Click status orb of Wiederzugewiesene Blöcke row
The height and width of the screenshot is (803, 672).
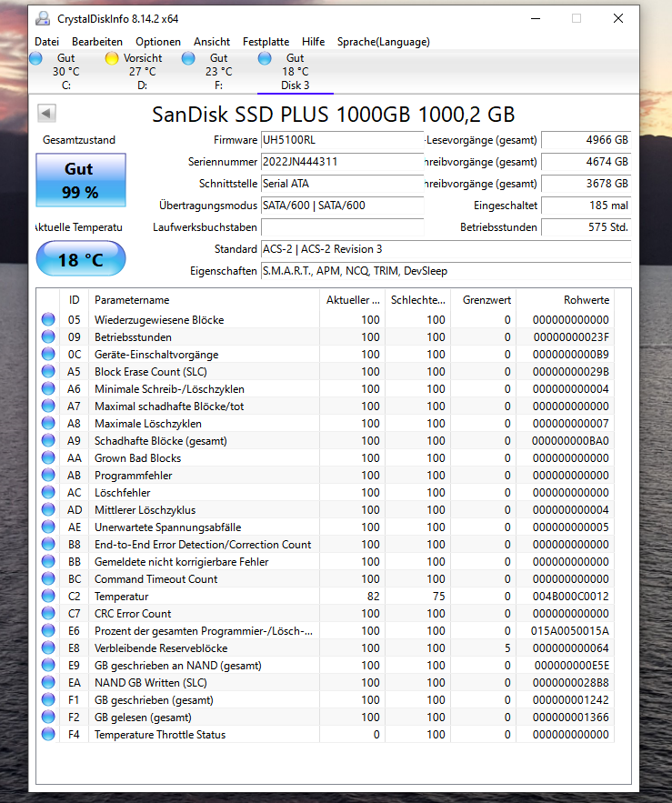[x=48, y=319]
